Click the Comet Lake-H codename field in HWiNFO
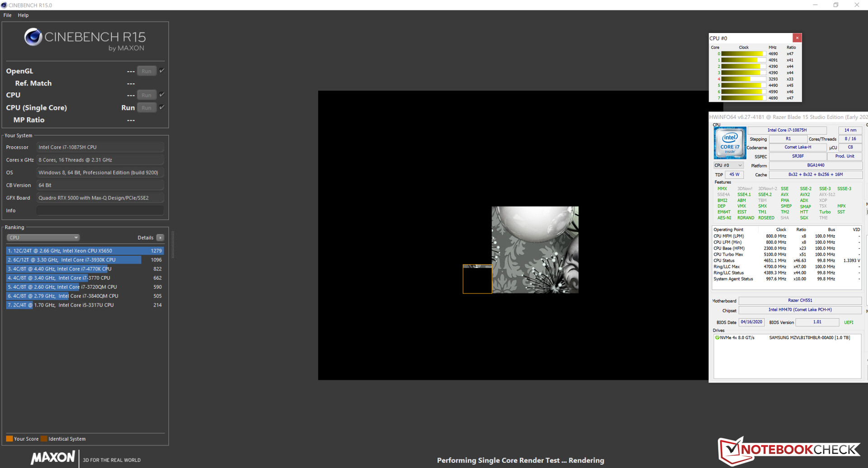This screenshot has width=868, height=468. pyautogui.click(x=798, y=147)
